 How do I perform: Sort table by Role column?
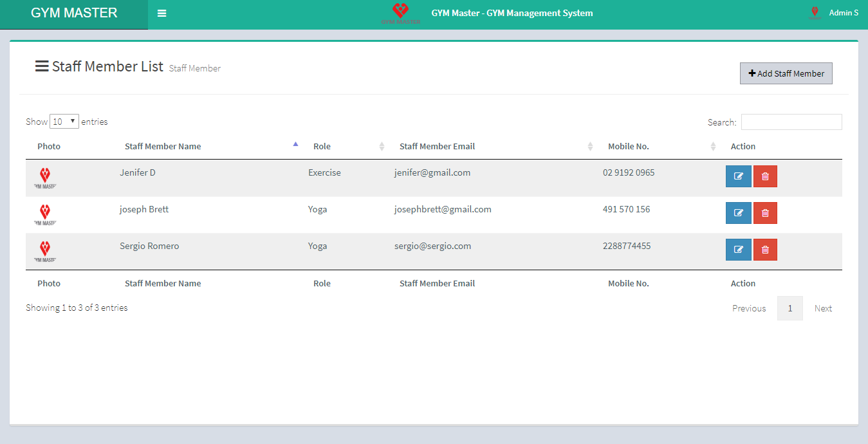click(322, 147)
